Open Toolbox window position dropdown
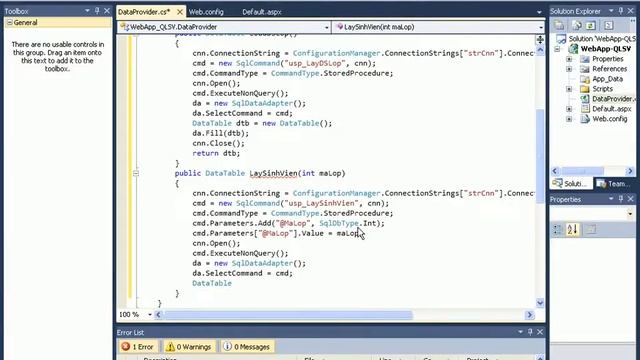The height and width of the screenshot is (360, 640). click(x=87, y=11)
